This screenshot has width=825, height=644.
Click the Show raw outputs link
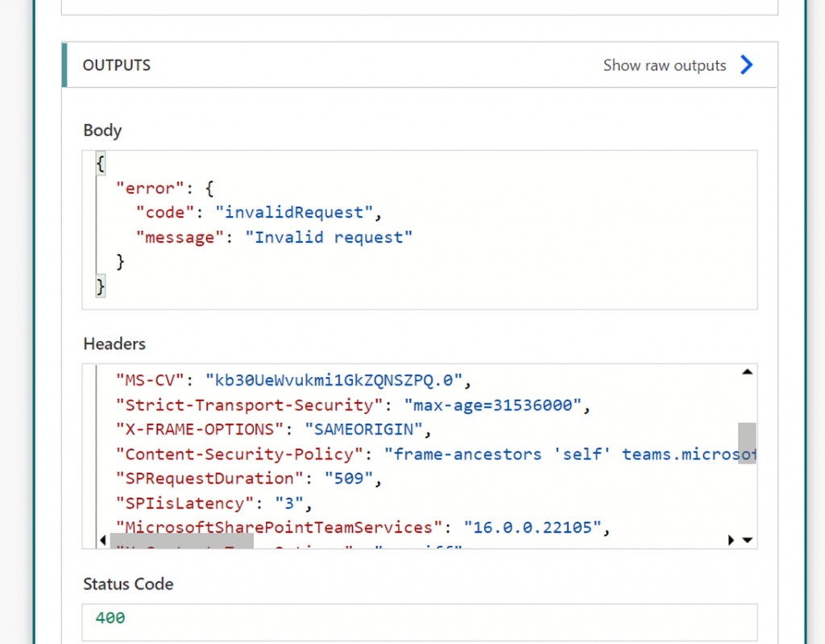tap(664, 65)
